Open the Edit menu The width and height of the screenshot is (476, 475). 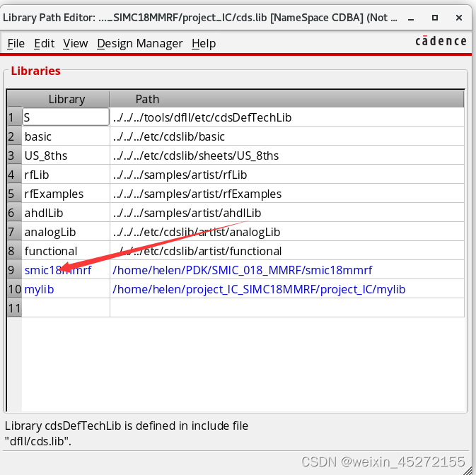pos(44,44)
